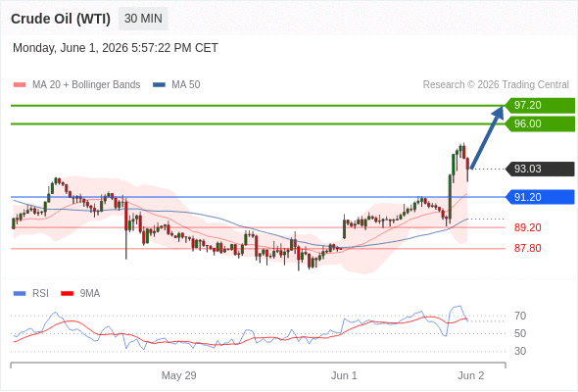Click the blue MA 50 legend swatch
578x392 pixels.
point(159,85)
